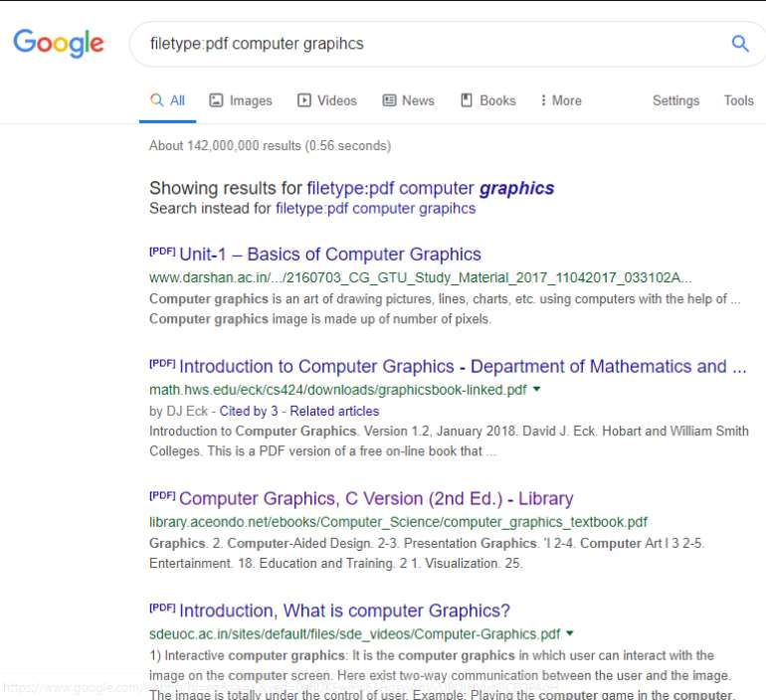This screenshot has height=700, width=766.
Task: Expand dropdown arrow next to math.hws.edu URL
Action: pyautogui.click(x=536, y=389)
